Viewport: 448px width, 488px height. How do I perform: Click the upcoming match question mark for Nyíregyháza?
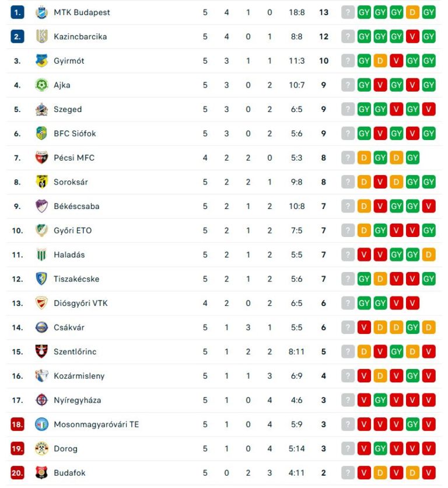coord(348,400)
